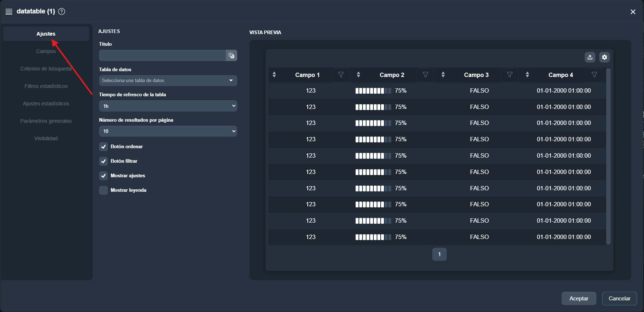Open the Criterios de búsqueda tab
This screenshot has width=644, height=312.
[46, 69]
